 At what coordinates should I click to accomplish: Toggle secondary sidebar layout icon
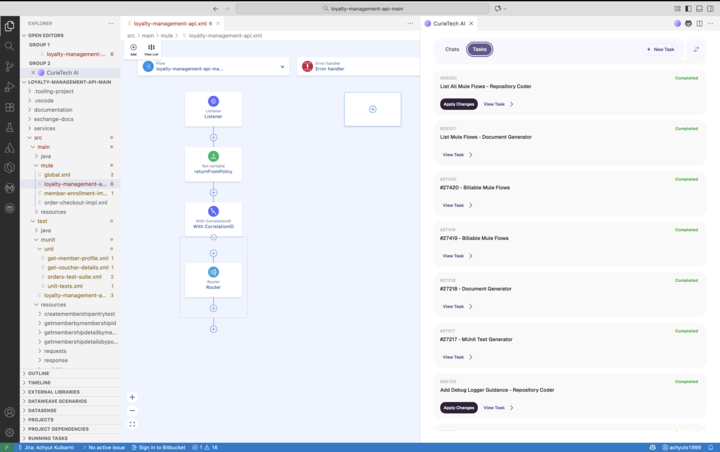point(710,9)
